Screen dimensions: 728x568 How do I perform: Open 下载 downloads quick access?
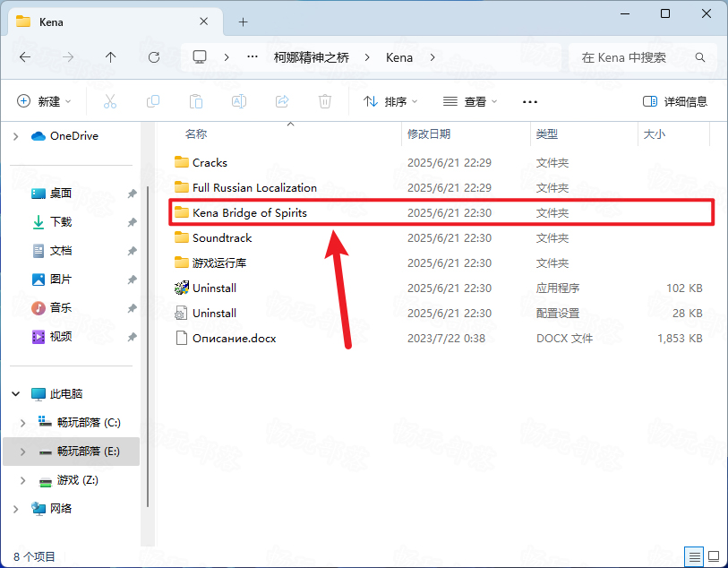[x=52, y=222]
